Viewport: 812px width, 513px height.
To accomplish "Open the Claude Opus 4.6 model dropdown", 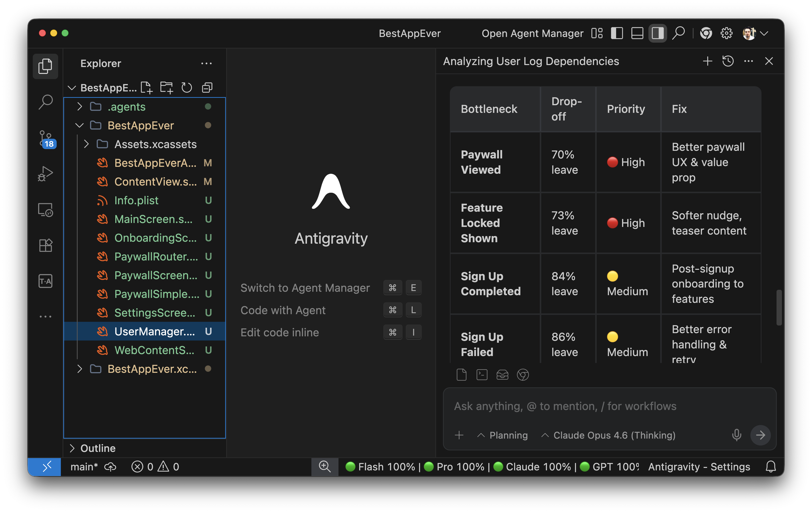I will (609, 435).
